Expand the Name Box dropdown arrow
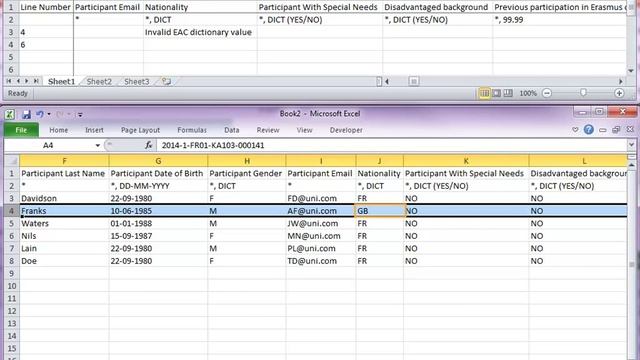 (x=98, y=145)
